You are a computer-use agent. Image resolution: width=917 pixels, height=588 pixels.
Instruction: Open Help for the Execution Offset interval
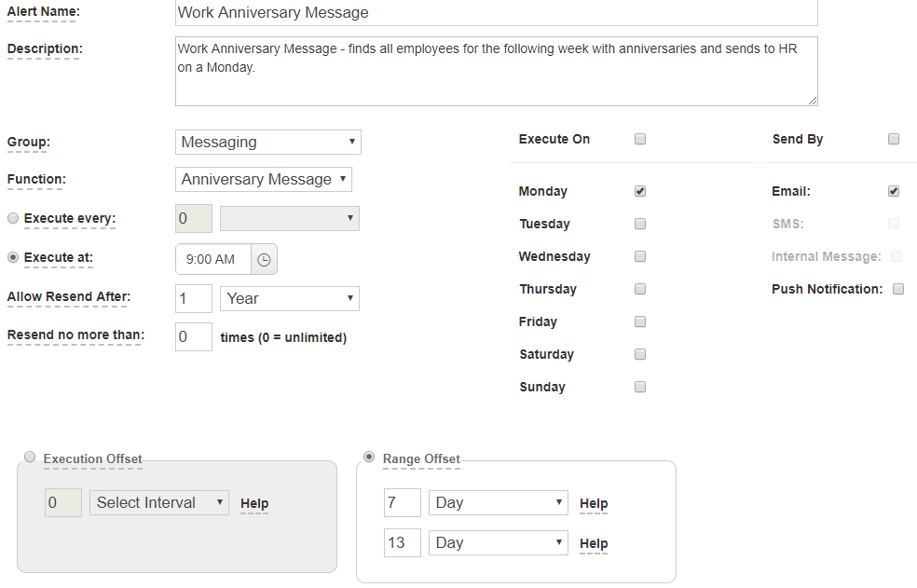pyautogui.click(x=254, y=504)
